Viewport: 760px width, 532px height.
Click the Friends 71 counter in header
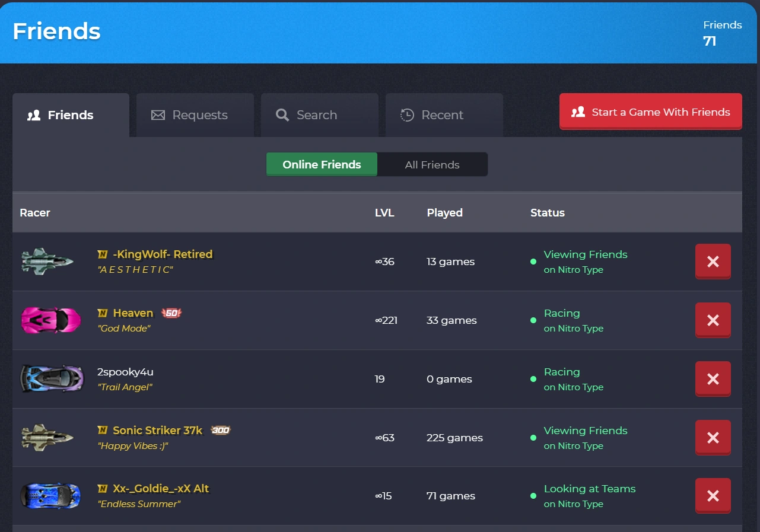coord(722,33)
